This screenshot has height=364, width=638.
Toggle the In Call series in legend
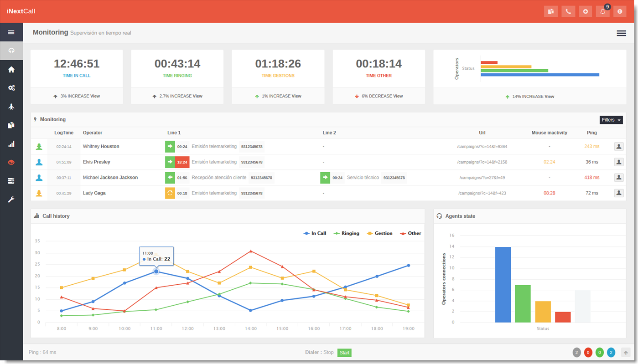[315, 233]
